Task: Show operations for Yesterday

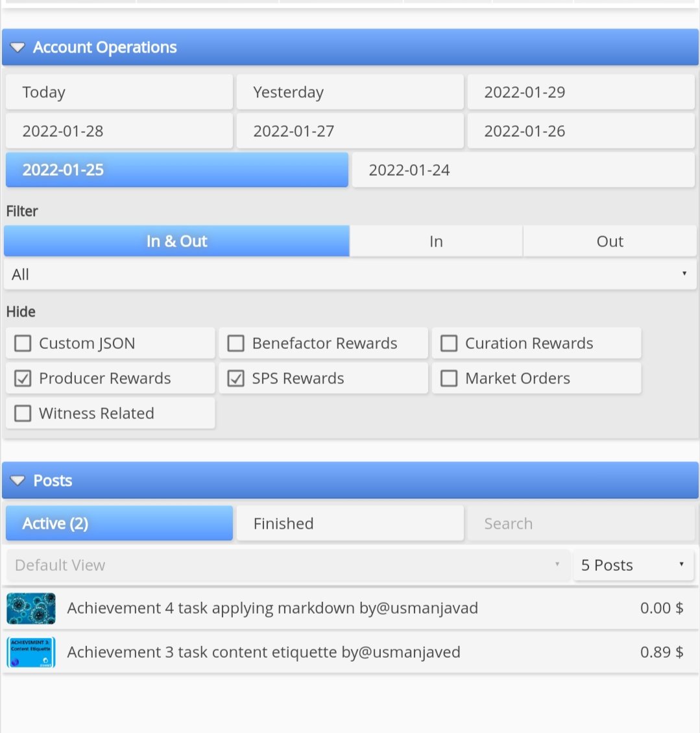Action: (x=350, y=92)
